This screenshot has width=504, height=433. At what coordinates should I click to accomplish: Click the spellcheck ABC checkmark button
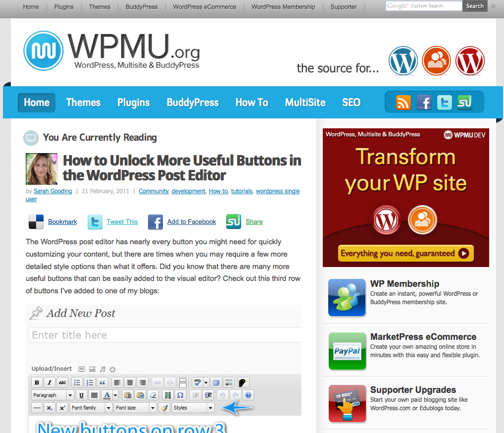tap(198, 382)
